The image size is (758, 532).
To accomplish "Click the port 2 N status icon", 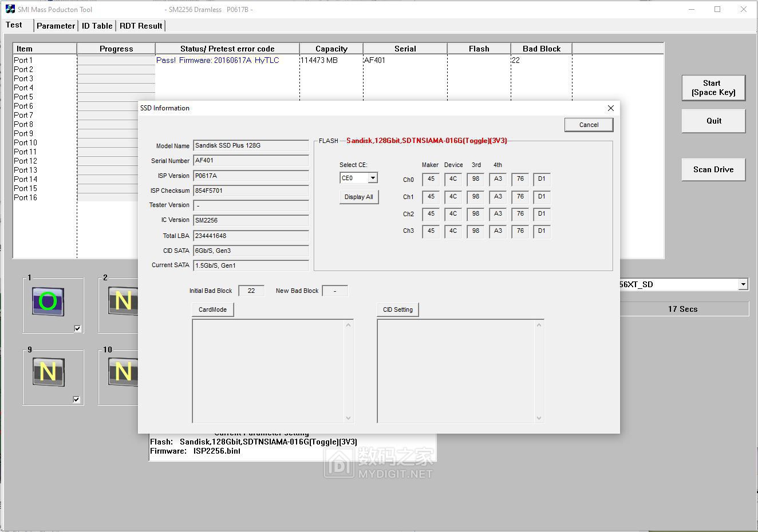I will click(123, 301).
